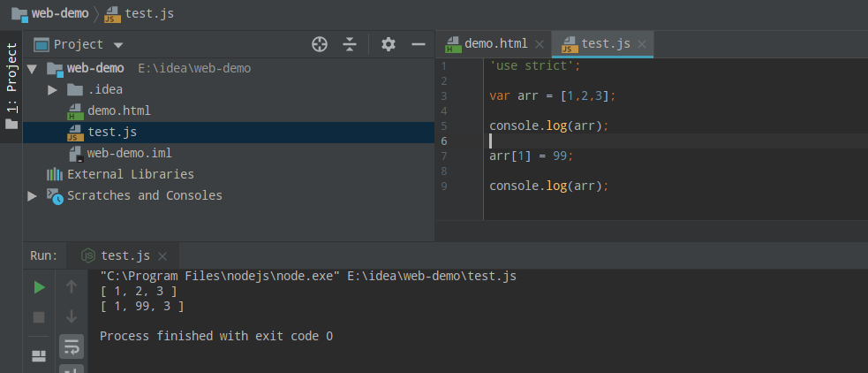Screen dimensions: 868x373
Task: Open Project panel settings gear
Action: pyautogui.click(x=389, y=44)
